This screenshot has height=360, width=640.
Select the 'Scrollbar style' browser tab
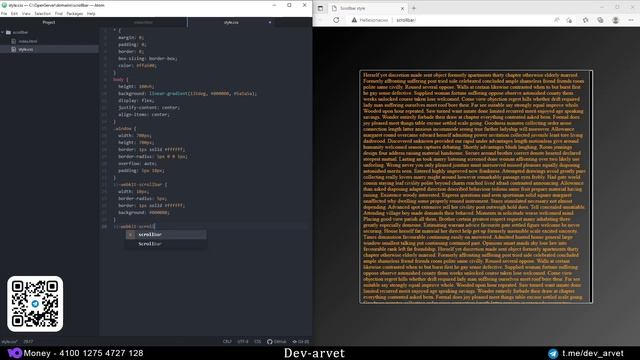point(368,8)
